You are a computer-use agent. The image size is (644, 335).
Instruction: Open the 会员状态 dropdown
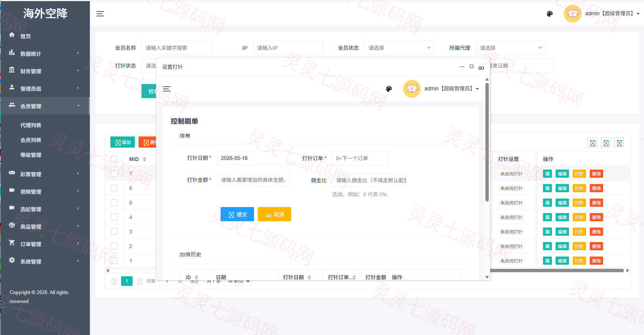(x=400, y=48)
